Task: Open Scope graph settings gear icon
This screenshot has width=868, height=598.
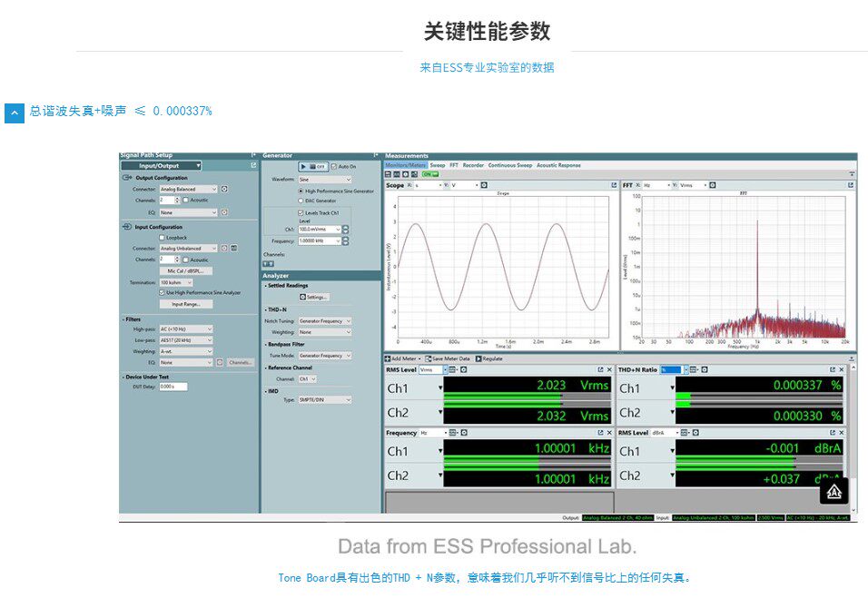Action: (484, 185)
